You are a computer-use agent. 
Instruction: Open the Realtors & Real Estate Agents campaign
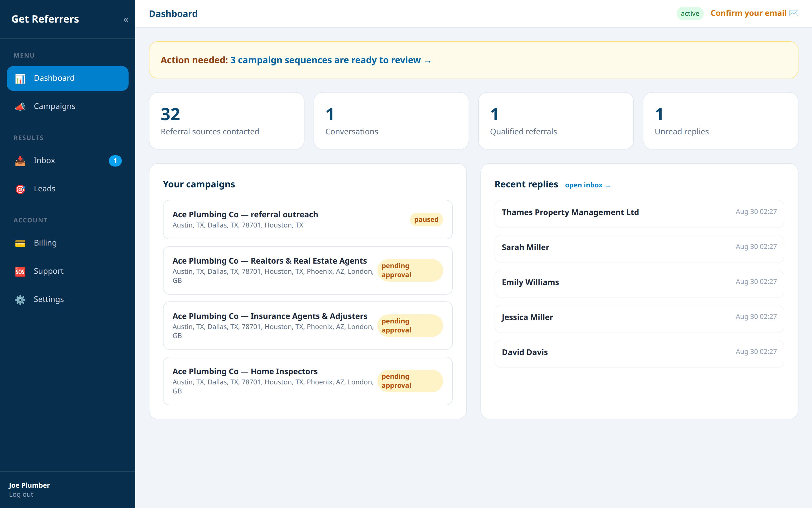click(308, 270)
